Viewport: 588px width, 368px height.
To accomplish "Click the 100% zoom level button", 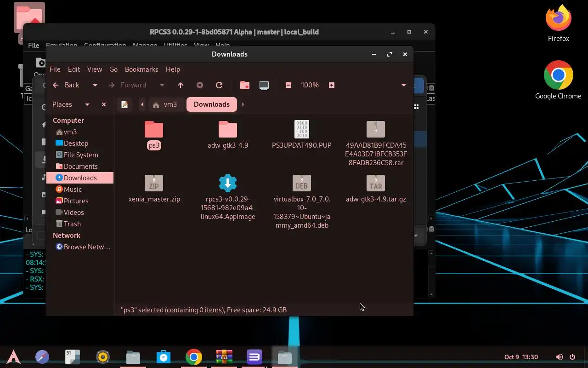I will [x=310, y=85].
